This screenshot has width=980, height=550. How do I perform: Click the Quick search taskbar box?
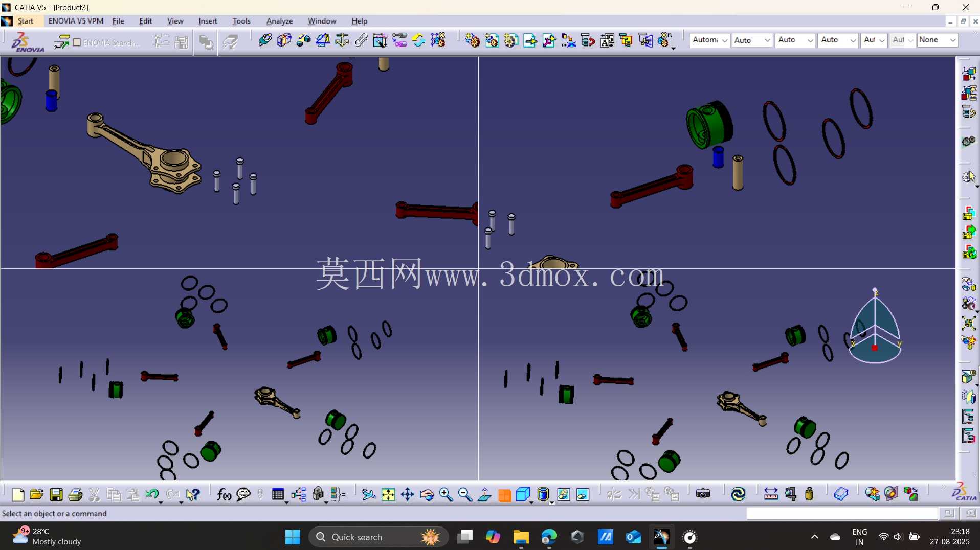378,537
